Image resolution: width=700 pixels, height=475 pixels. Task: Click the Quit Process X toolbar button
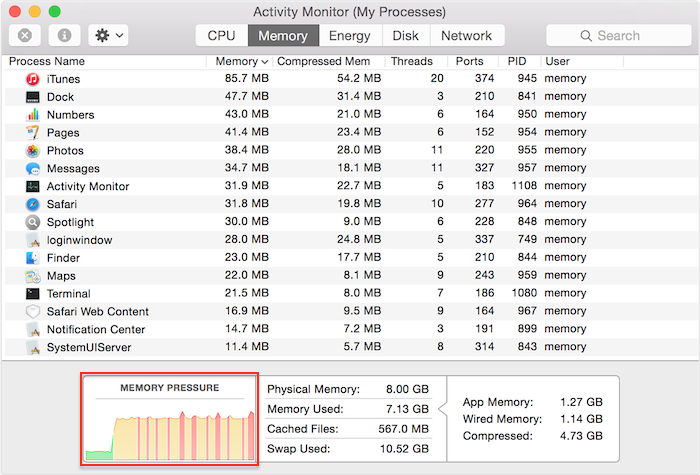[x=25, y=35]
